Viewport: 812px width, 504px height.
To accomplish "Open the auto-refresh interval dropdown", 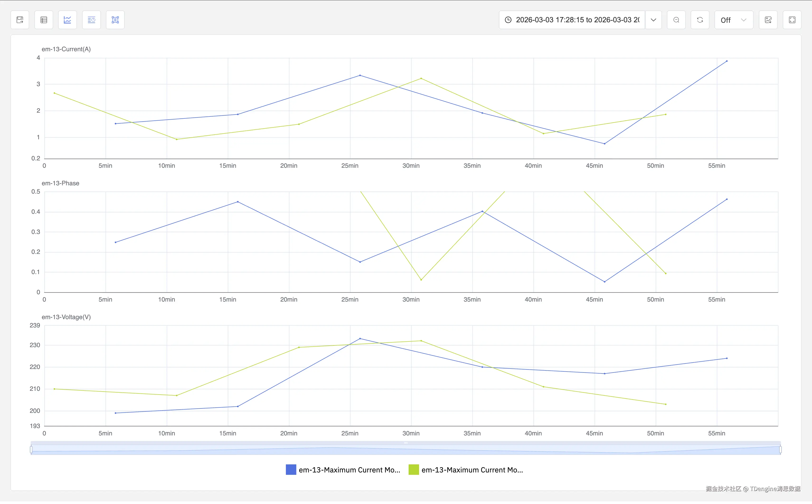I will [743, 20].
